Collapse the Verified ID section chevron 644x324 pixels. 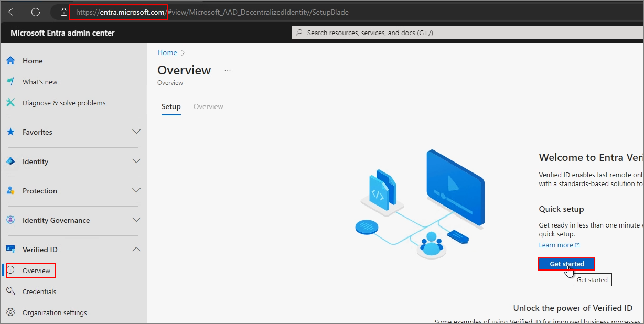pos(136,250)
